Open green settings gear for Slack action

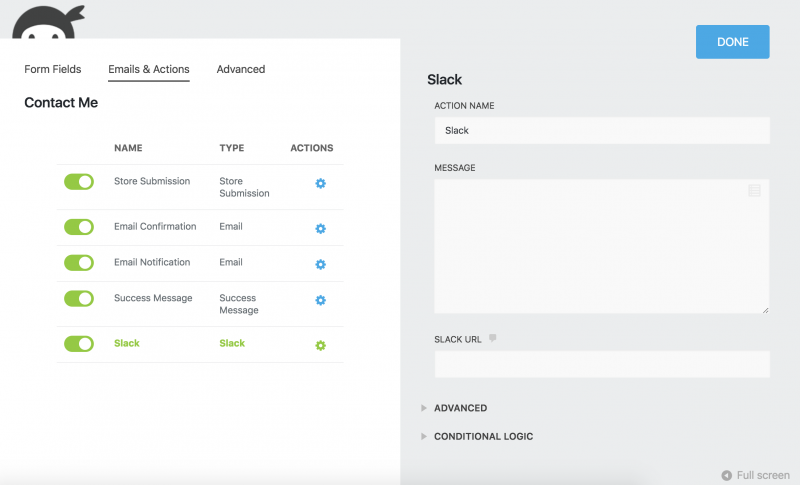(x=320, y=345)
